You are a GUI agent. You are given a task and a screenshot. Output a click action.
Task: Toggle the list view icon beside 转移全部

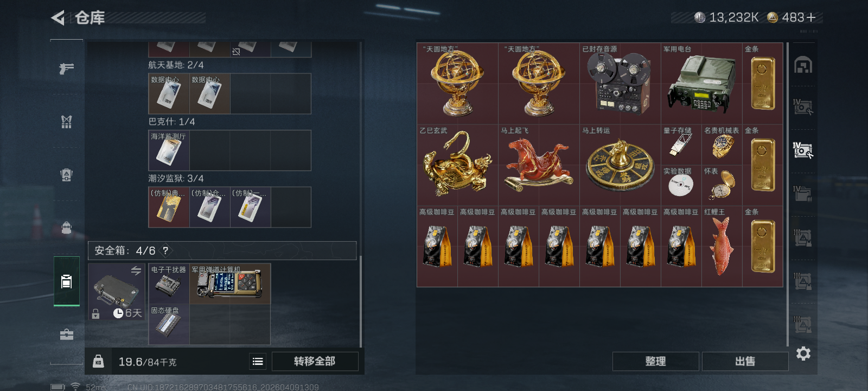pos(258,361)
